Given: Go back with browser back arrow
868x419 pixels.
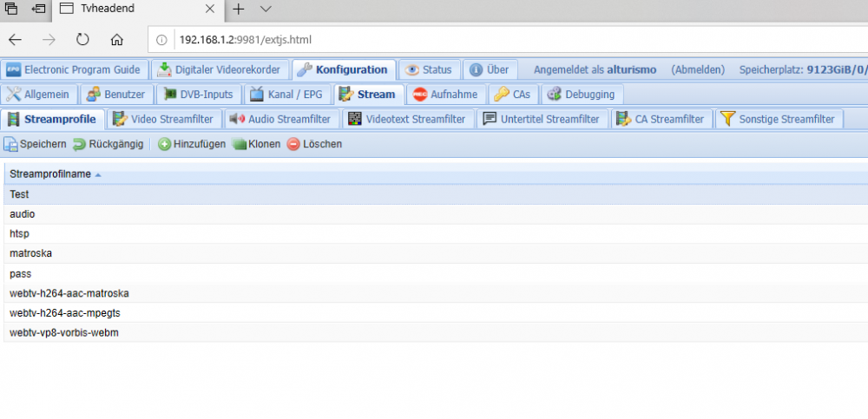Looking at the screenshot, I should [15, 39].
